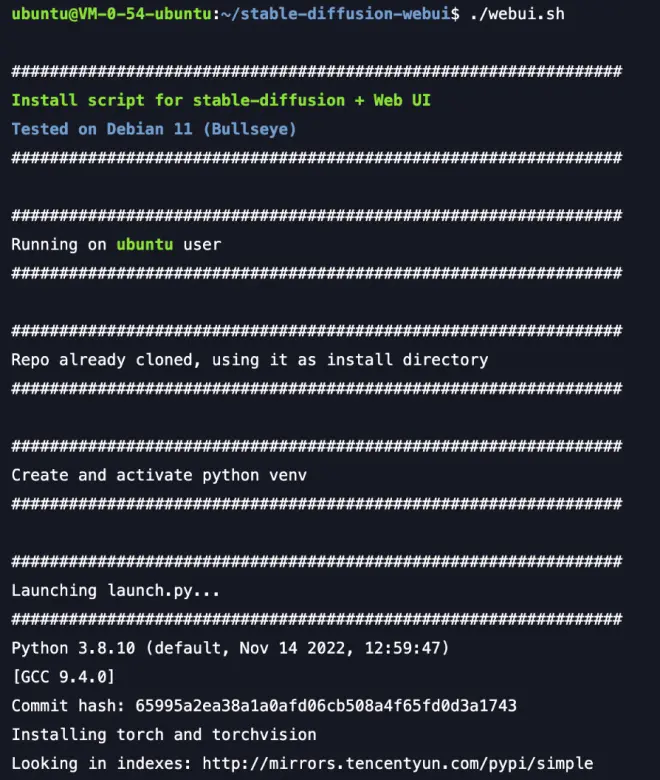
Task: Click the 'Install script for stable-diffusion + Web UI' line
Action: (x=221, y=100)
